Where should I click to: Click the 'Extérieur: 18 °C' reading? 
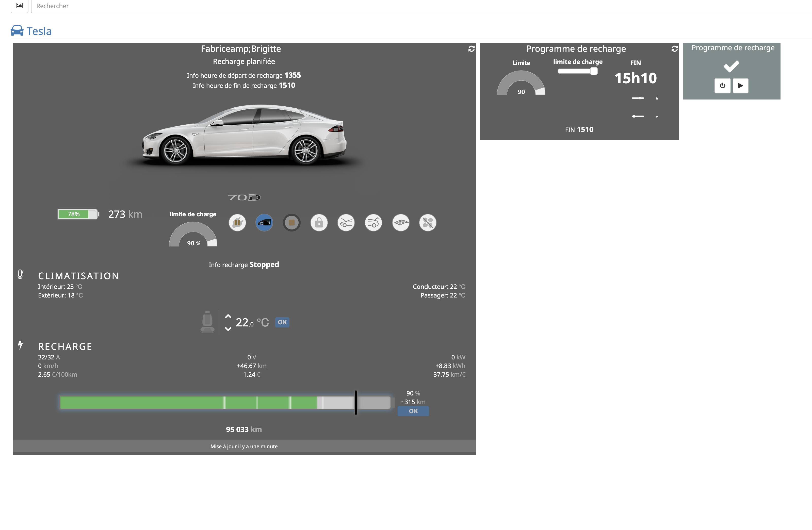[60, 295]
